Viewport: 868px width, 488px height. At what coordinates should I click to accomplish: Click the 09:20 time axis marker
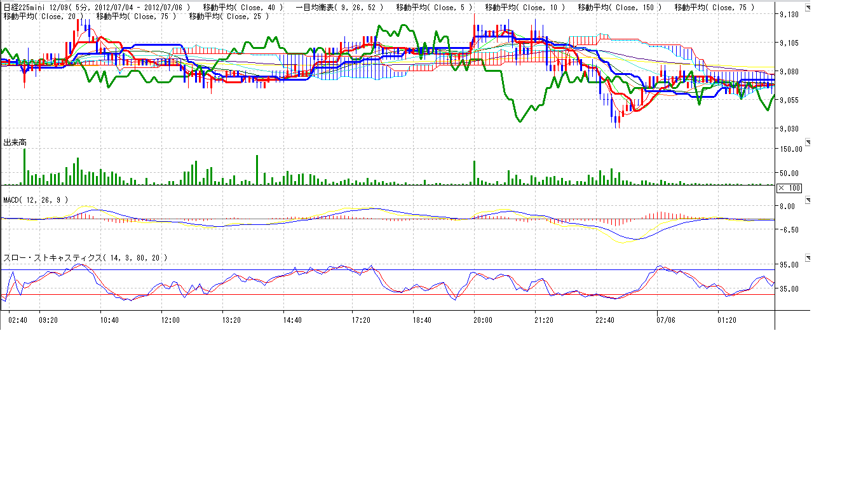[x=48, y=320]
